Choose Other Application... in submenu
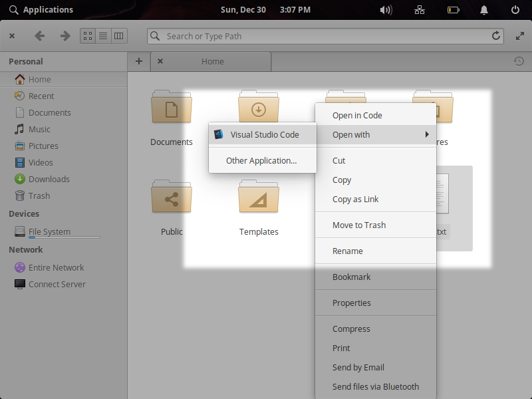 tap(263, 160)
